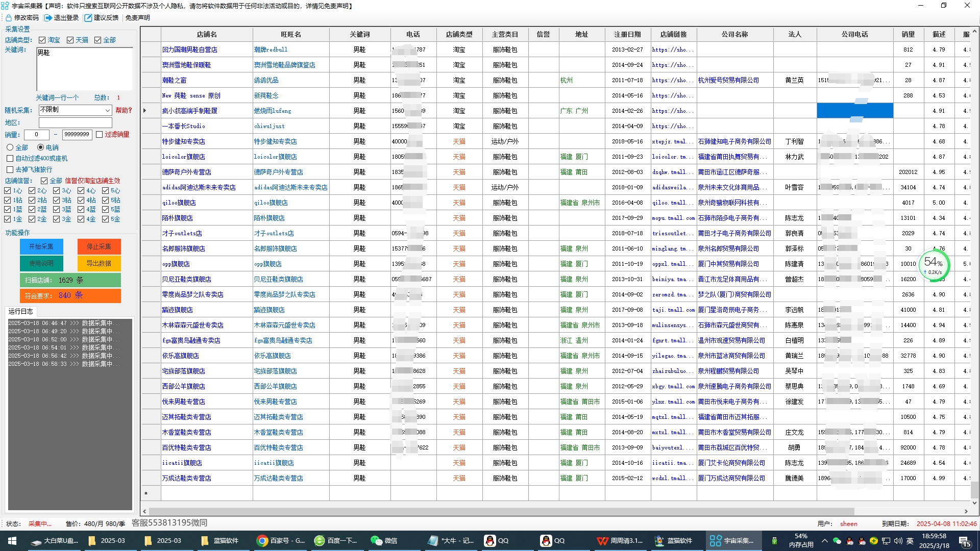Open first QQ window in taskbar
The height and width of the screenshot is (551, 980).
click(498, 541)
